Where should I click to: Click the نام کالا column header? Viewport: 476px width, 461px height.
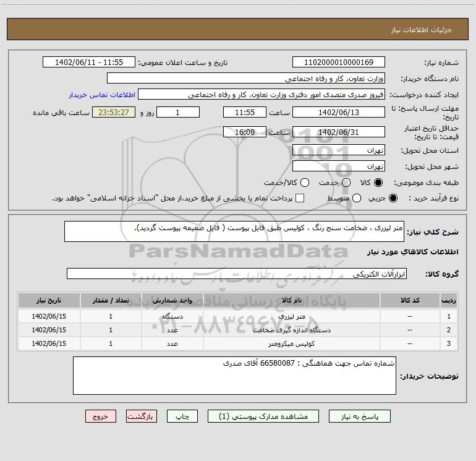tap(291, 301)
